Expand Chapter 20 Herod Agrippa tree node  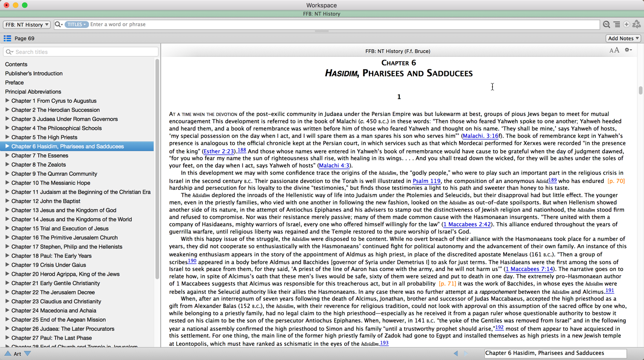(7, 274)
